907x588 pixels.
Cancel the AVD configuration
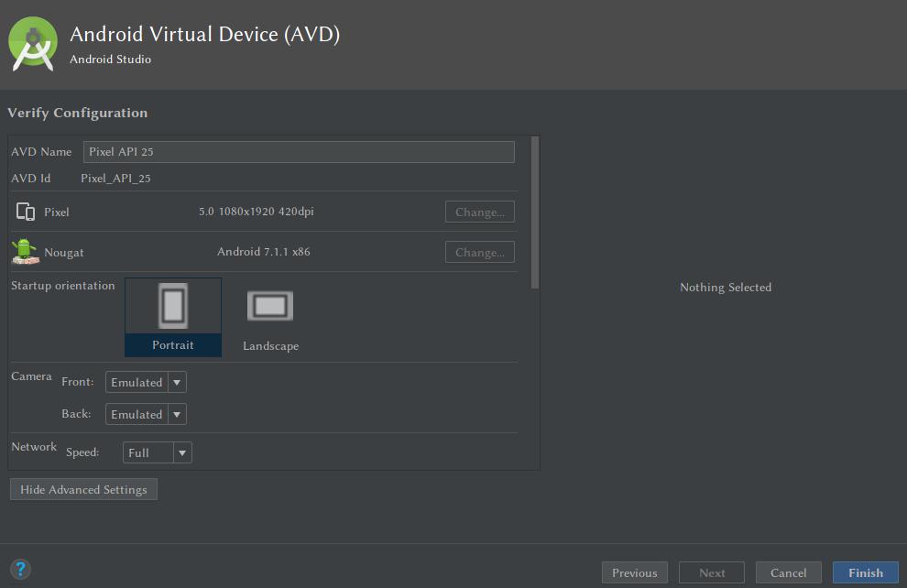pyautogui.click(x=788, y=572)
